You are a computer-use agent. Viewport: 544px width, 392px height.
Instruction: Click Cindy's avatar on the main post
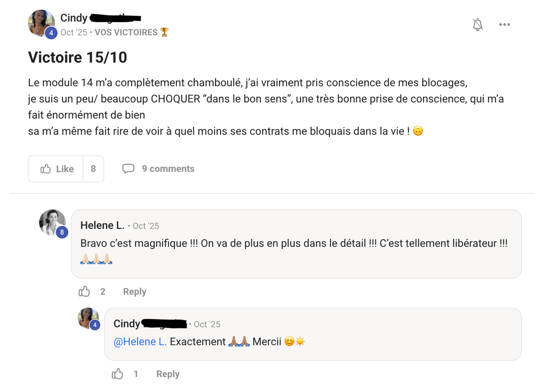[x=41, y=23]
